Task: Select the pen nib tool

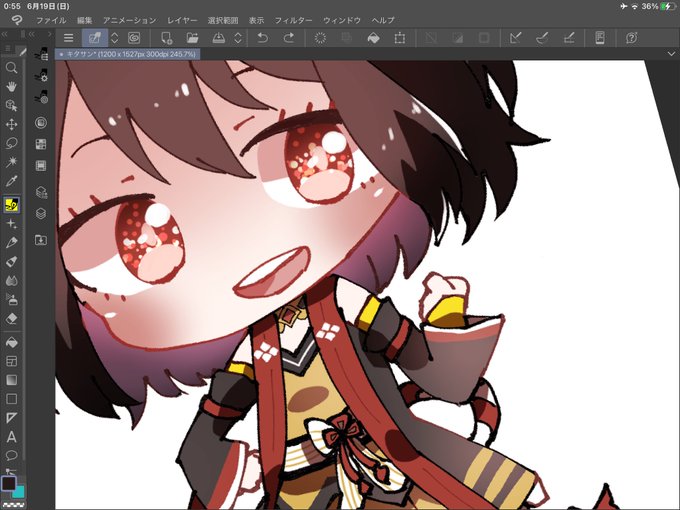Action: pos(12,242)
